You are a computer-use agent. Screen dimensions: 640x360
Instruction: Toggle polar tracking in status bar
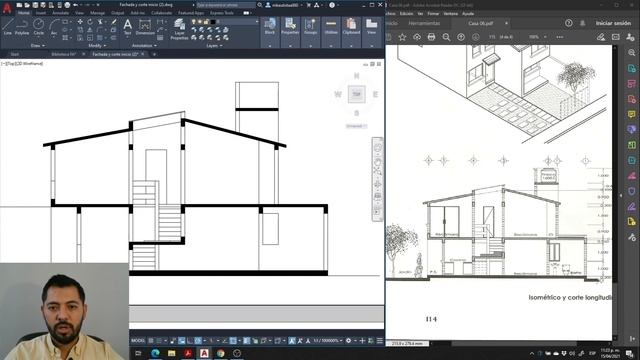pos(198,340)
